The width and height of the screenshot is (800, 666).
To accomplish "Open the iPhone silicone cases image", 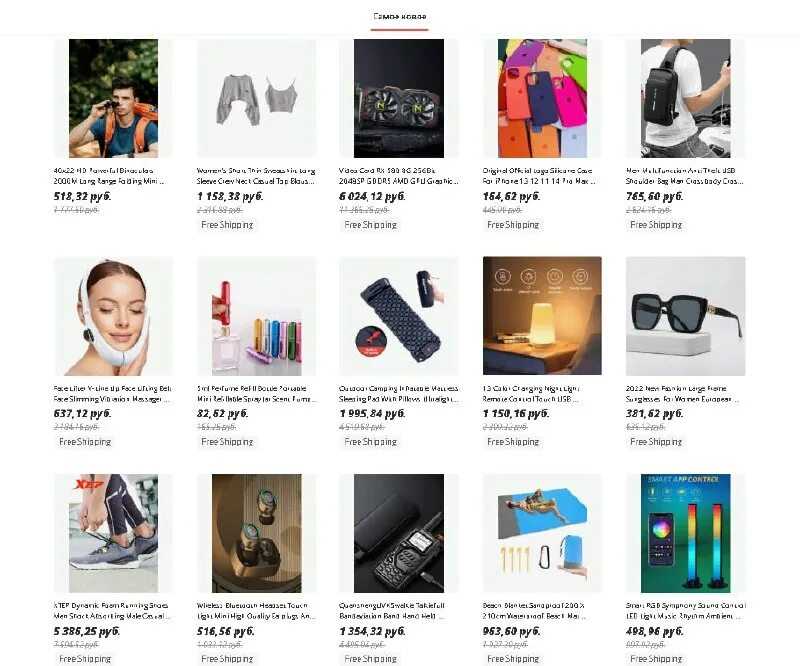I will coord(542,98).
